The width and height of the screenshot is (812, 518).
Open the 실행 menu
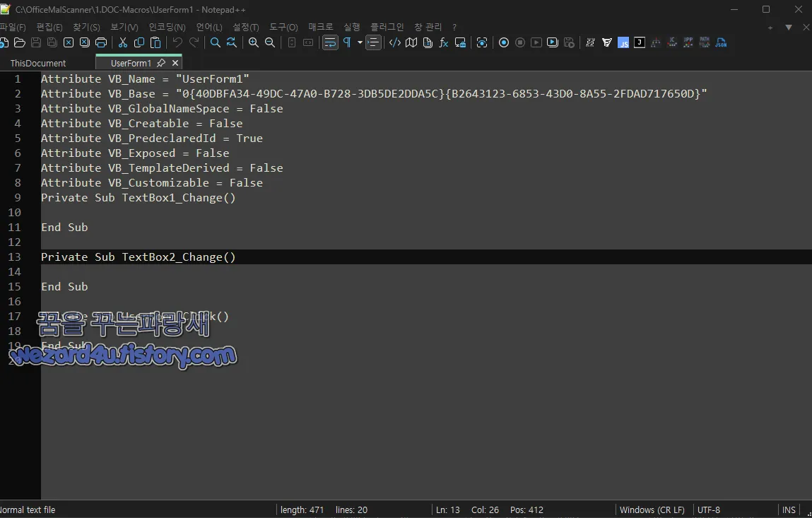pos(352,27)
